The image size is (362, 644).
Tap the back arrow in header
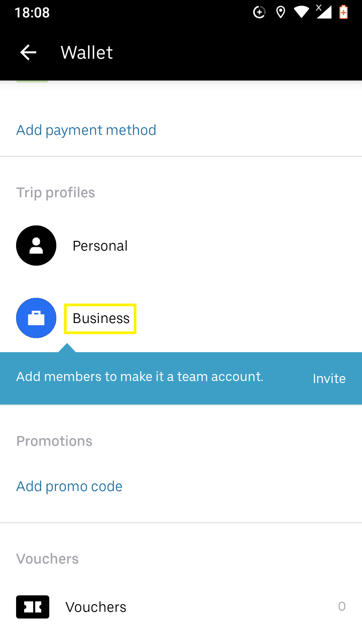pyautogui.click(x=28, y=52)
